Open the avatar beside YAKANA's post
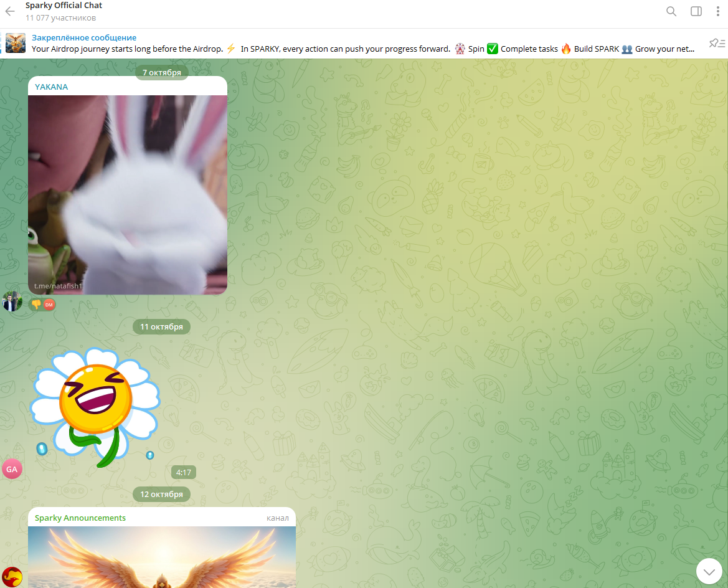 [12, 302]
